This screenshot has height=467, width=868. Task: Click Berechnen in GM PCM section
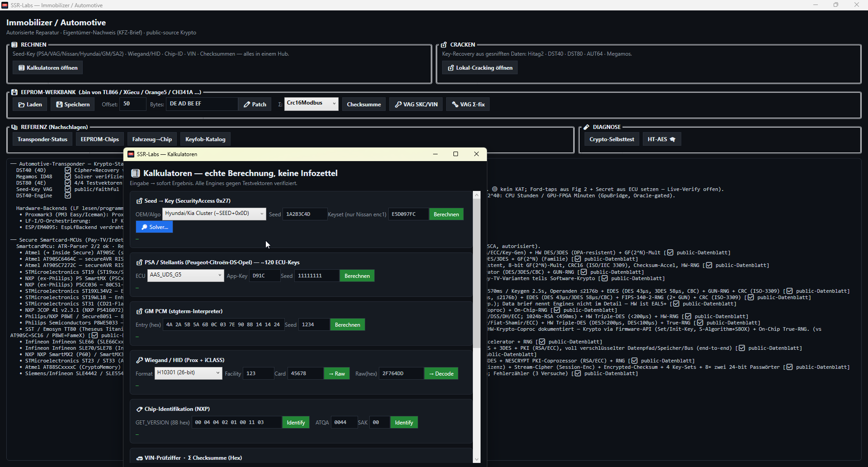pyautogui.click(x=348, y=325)
